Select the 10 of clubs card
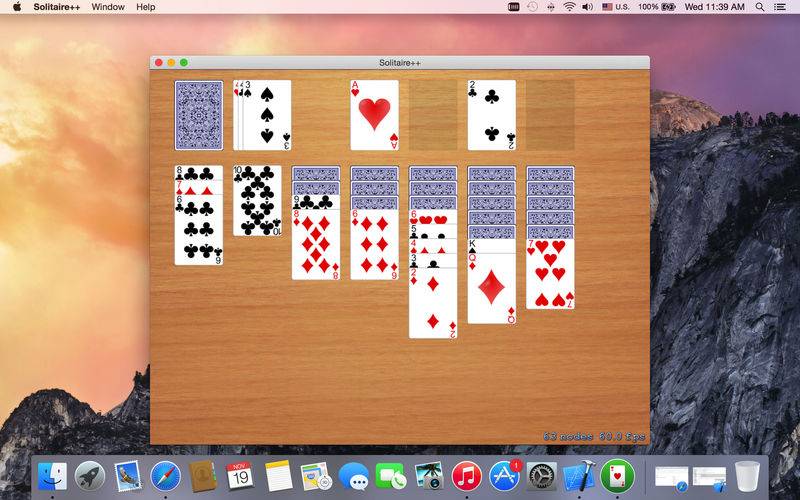This screenshot has width=800, height=500. (x=257, y=201)
